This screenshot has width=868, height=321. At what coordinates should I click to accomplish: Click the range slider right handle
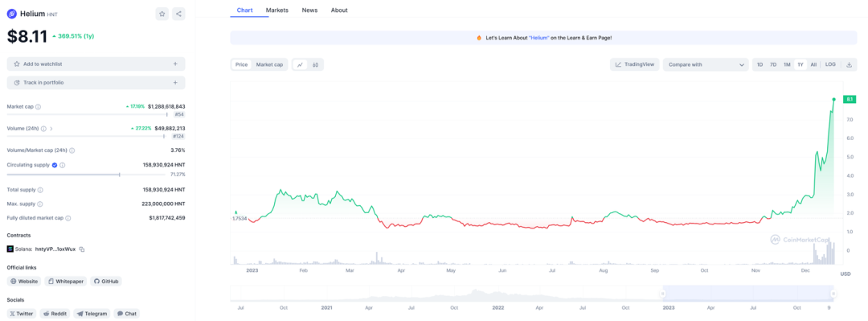click(833, 294)
